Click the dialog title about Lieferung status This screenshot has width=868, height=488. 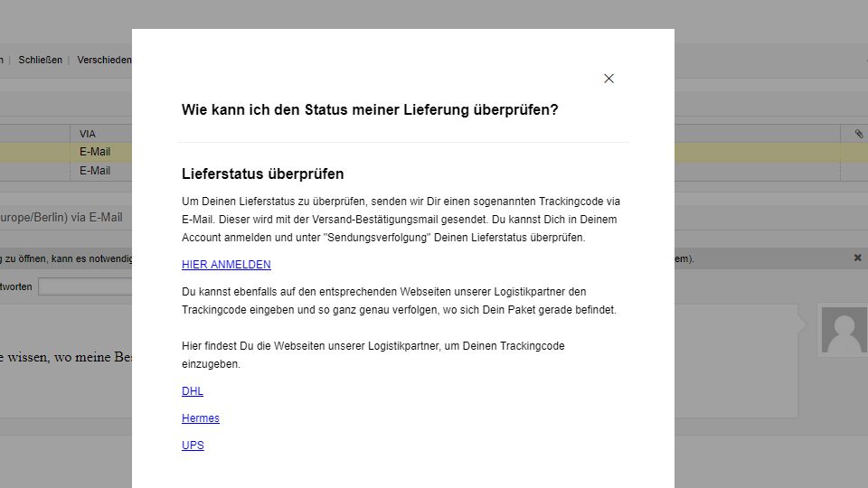point(370,109)
